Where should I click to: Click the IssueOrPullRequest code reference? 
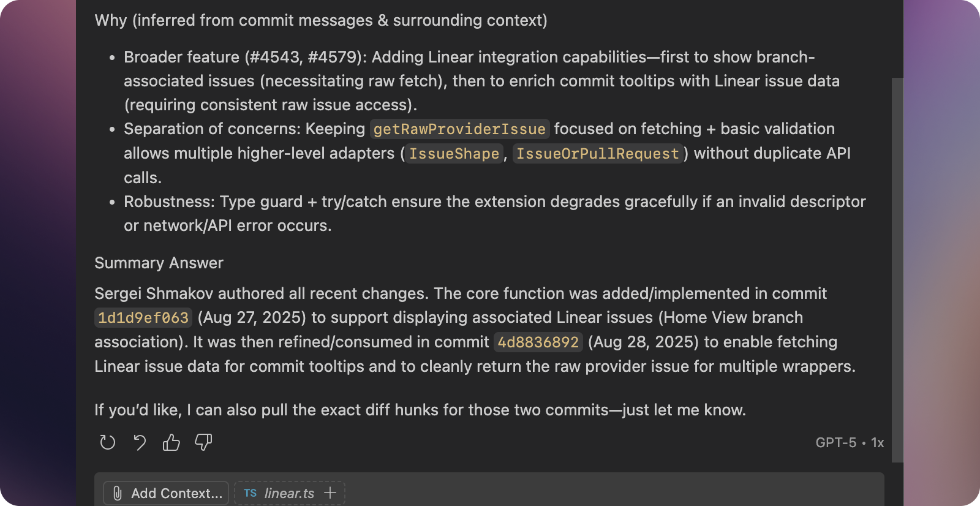[597, 154]
